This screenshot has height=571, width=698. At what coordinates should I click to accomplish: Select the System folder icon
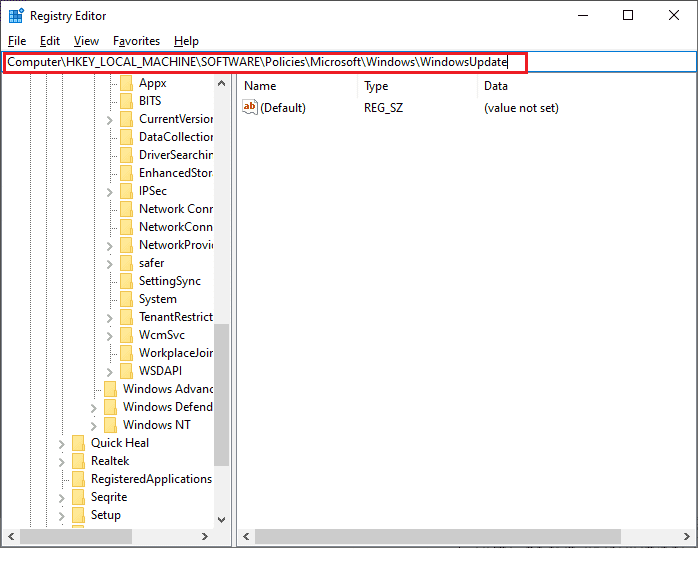126,299
